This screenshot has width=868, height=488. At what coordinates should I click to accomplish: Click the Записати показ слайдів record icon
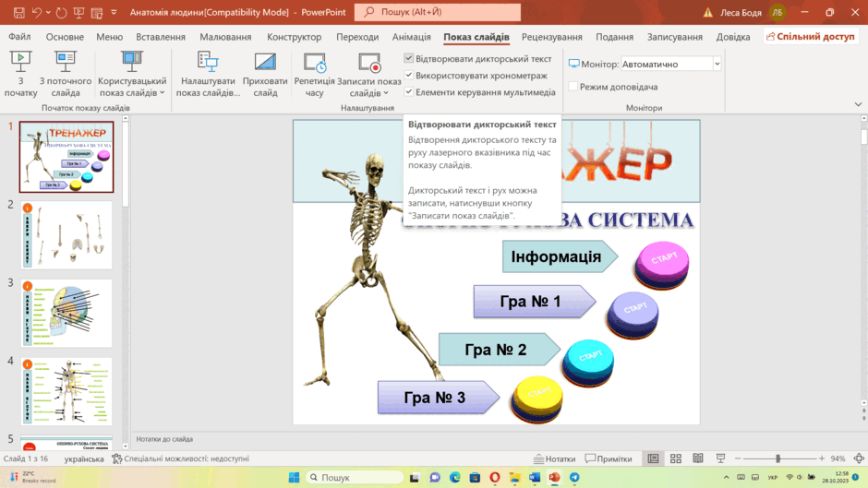[x=369, y=63]
